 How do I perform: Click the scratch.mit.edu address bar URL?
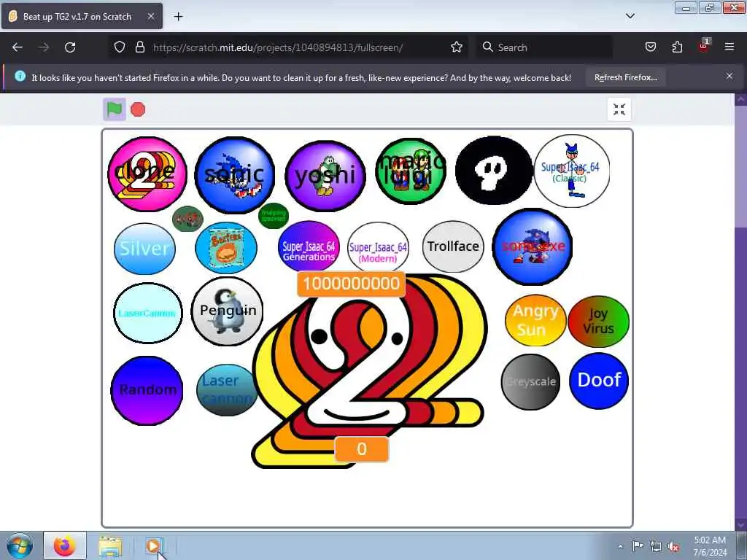tap(278, 47)
